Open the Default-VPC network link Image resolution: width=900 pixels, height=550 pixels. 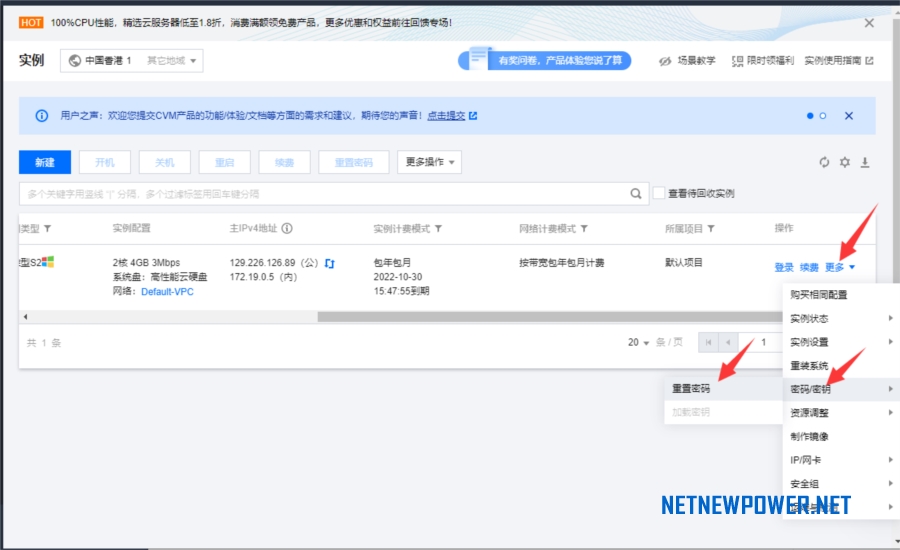[167, 292]
